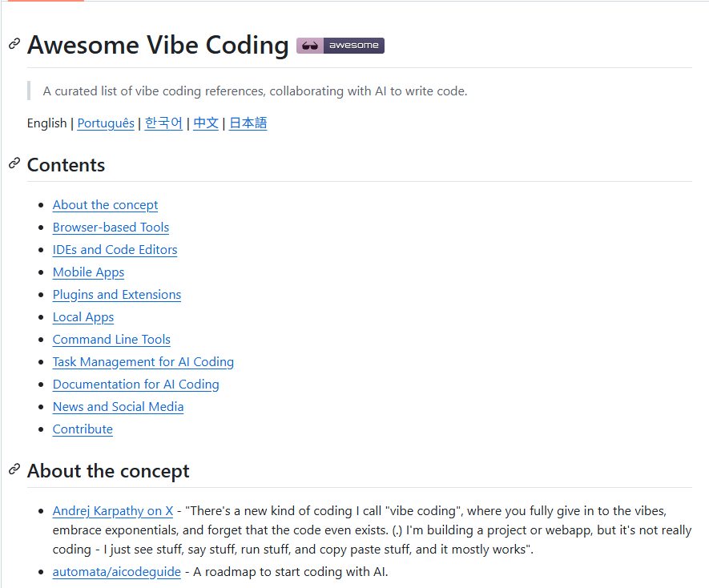Open the 日本語 translation link

click(x=248, y=123)
